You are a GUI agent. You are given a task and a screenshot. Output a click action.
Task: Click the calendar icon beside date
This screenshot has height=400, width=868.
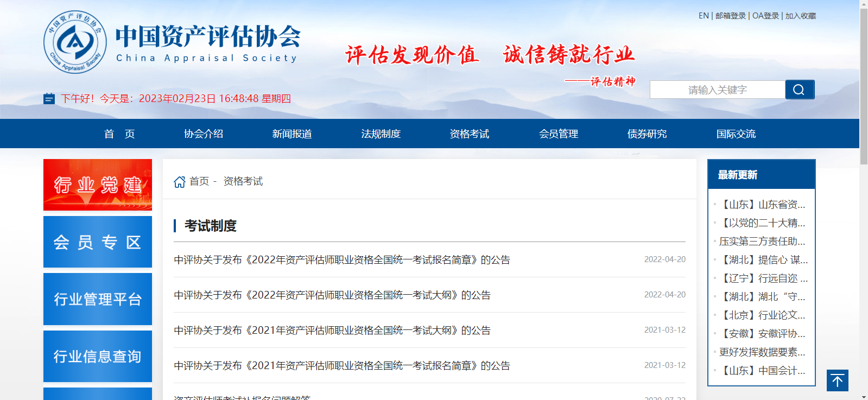pos(49,99)
